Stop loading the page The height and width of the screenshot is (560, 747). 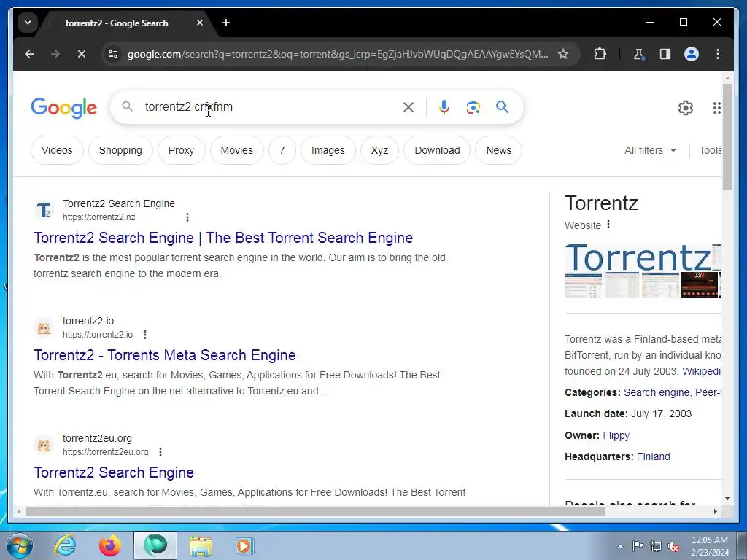pos(82,54)
